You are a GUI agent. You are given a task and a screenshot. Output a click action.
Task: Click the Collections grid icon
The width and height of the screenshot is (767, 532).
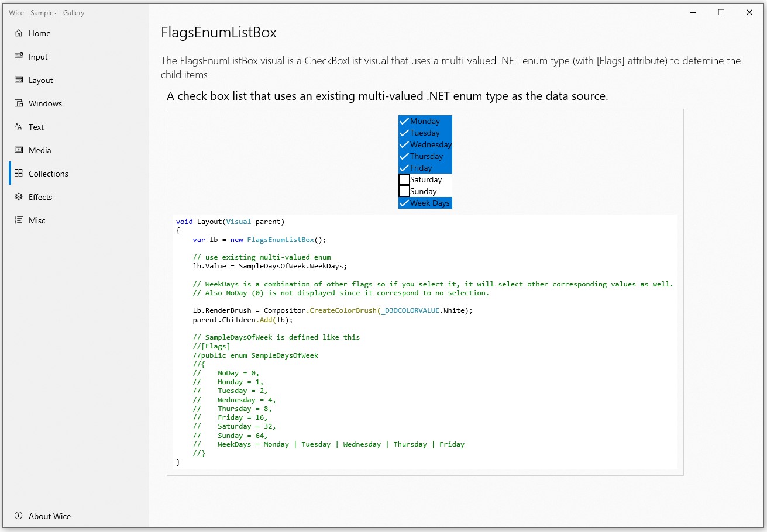click(19, 174)
